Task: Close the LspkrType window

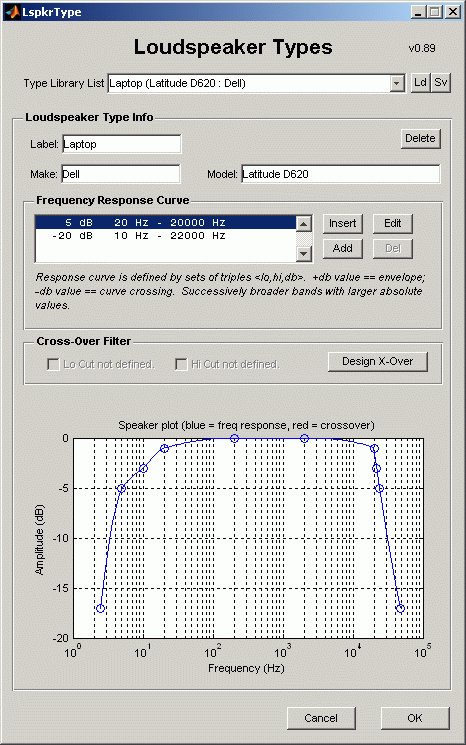Action: [x=453, y=12]
